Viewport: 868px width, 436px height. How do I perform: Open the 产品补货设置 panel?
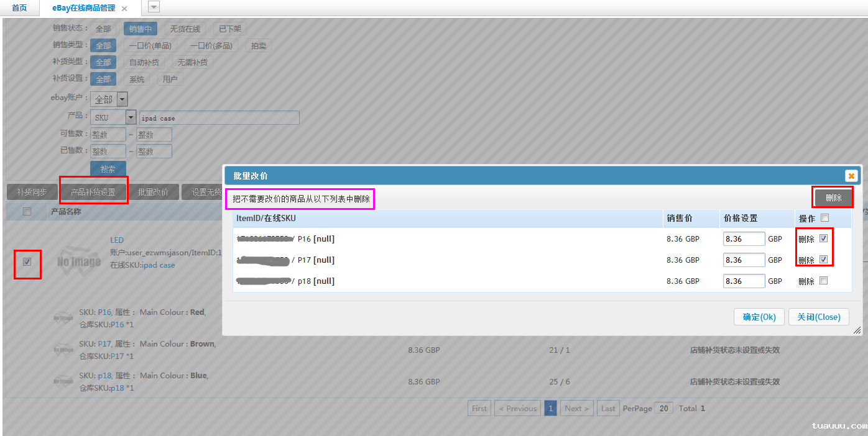(93, 191)
